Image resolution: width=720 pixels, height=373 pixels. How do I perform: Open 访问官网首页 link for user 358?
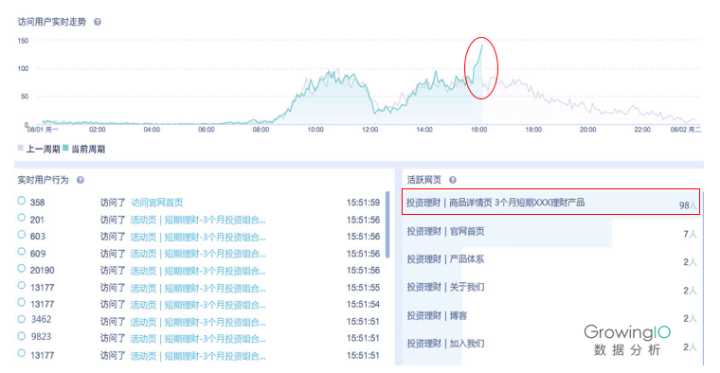[x=157, y=203]
